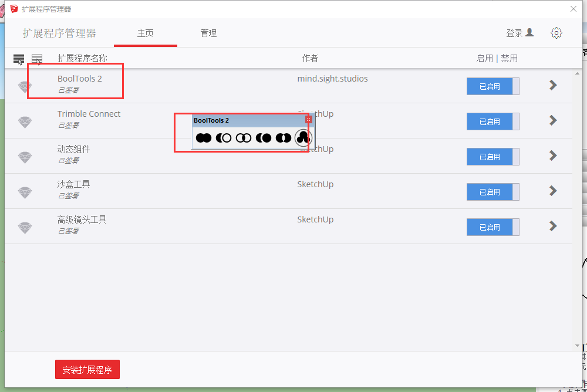
Task: Click the gem icon beside Trimble Connect
Action: point(25,122)
